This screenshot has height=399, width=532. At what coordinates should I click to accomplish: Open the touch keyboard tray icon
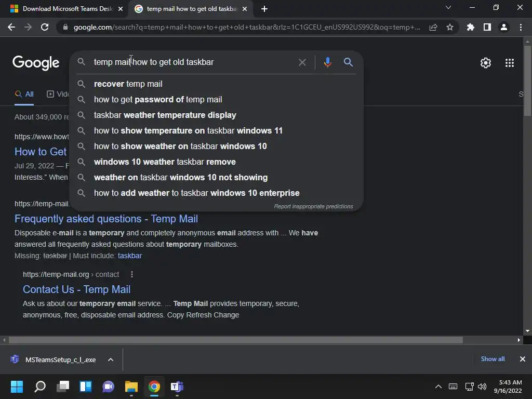tap(453, 387)
